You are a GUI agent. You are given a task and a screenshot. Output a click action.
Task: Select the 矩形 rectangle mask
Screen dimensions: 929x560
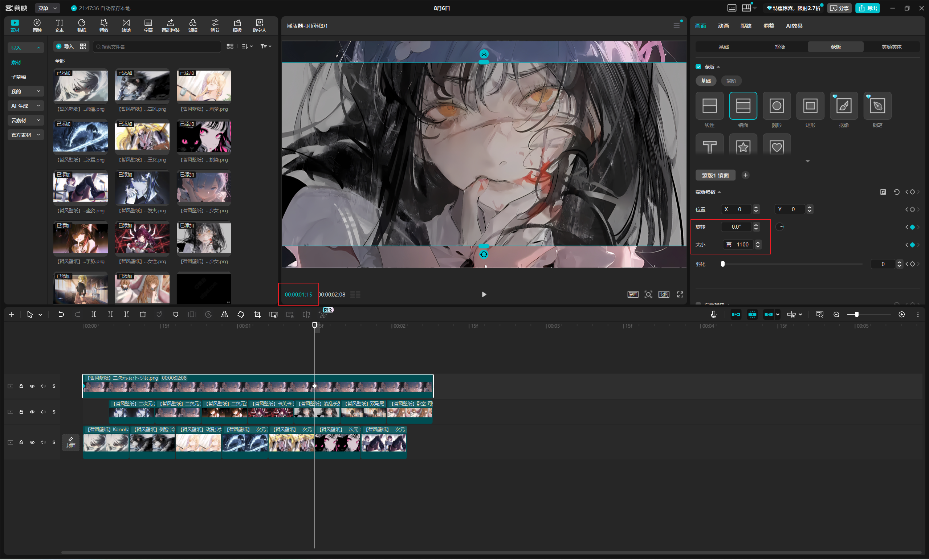(x=810, y=106)
